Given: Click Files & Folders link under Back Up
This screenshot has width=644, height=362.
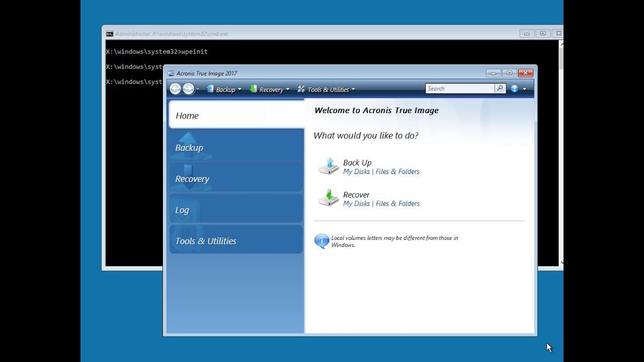Looking at the screenshot, I should click(x=397, y=171).
